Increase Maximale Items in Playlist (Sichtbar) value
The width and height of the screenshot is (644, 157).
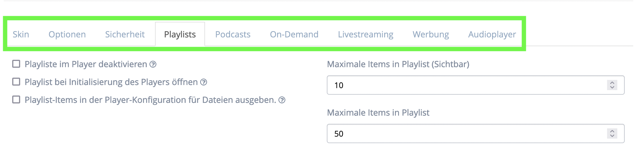click(x=612, y=83)
